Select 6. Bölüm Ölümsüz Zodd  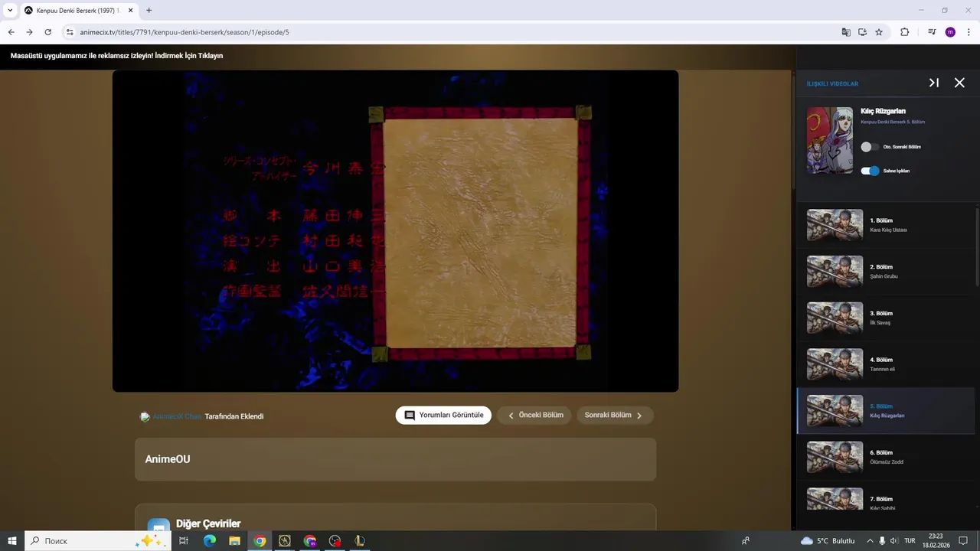click(x=886, y=457)
